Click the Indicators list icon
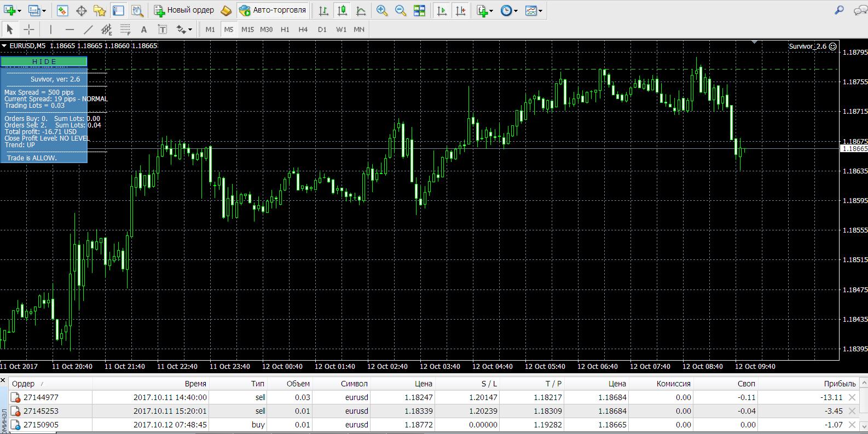 [482, 10]
